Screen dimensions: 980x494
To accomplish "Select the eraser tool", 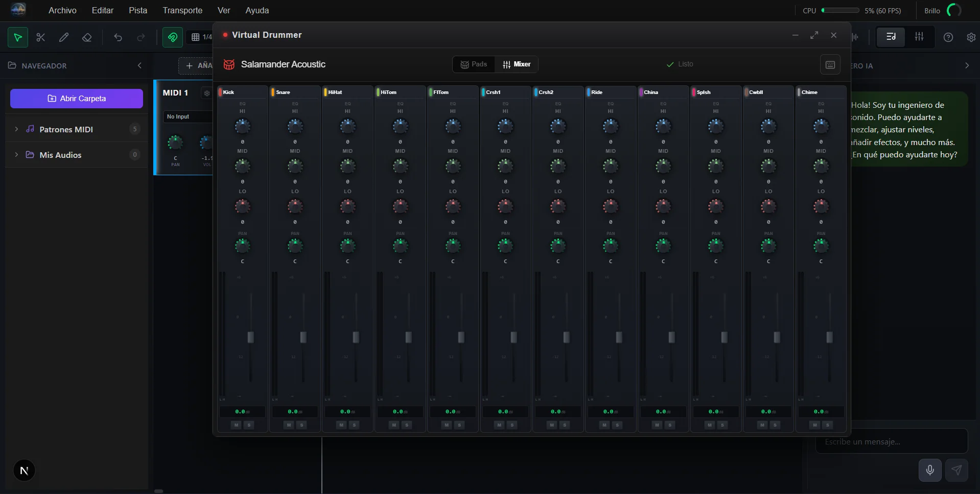I will (87, 37).
